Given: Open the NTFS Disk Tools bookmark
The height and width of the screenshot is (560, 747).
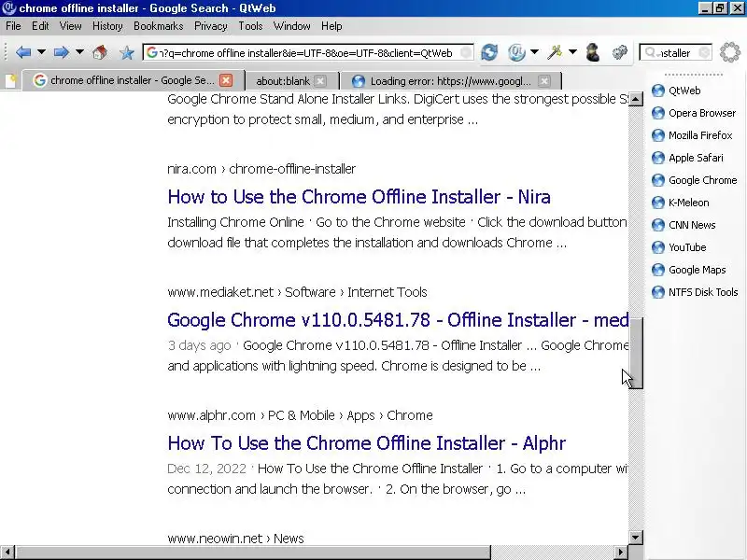Looking at the screenshot, I should point(695,292).
